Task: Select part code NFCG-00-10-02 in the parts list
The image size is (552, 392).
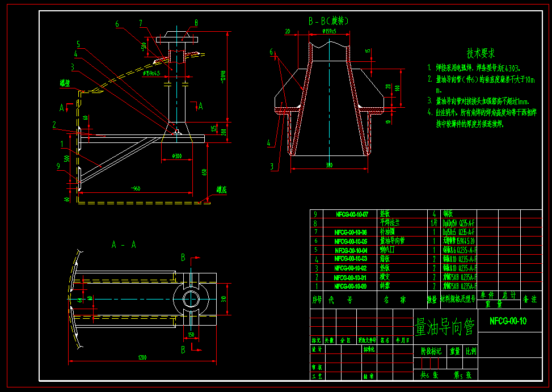Action: [350, 268]
